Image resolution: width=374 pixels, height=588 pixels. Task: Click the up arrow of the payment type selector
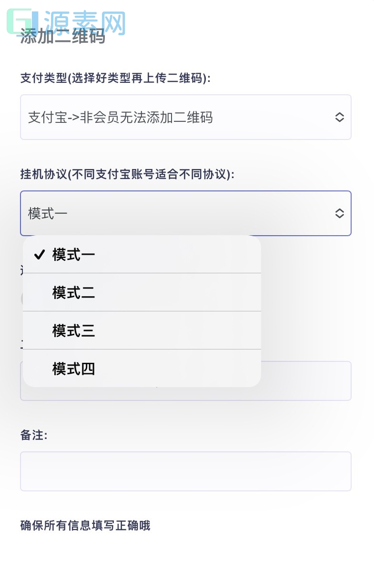[x=340, y=115]
